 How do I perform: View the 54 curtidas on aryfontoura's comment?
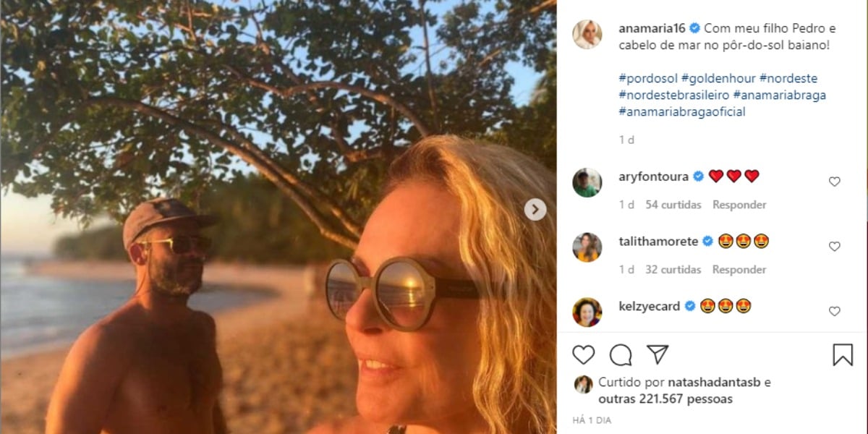click(x=673, y=205)
